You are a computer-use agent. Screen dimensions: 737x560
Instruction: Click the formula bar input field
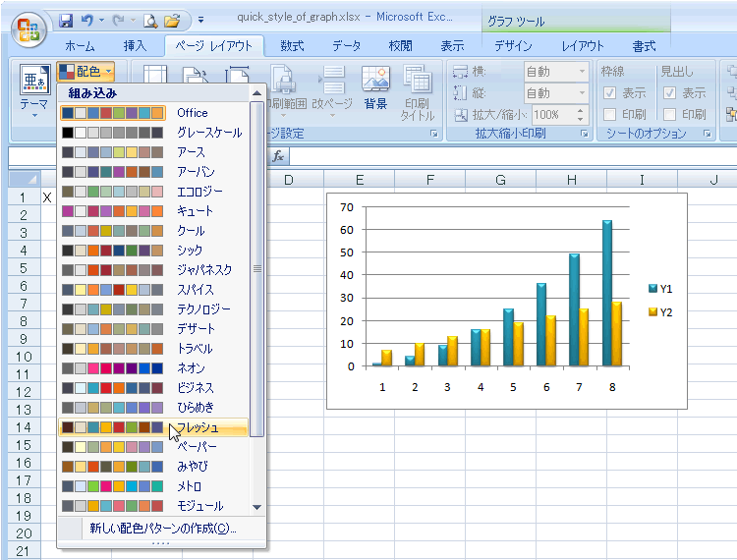(512, 156)
